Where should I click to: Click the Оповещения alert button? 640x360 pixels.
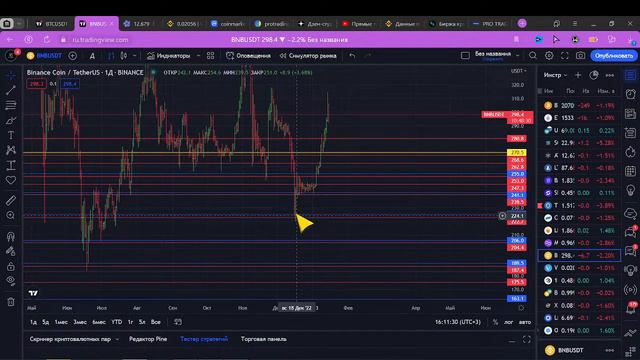pyautogui.click(x=248, y=56)
